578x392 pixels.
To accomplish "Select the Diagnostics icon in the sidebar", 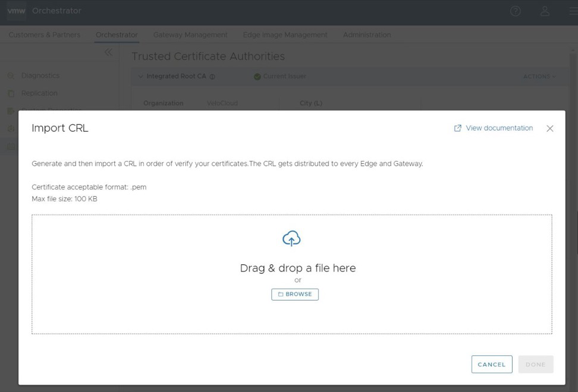I will [11, 75].
